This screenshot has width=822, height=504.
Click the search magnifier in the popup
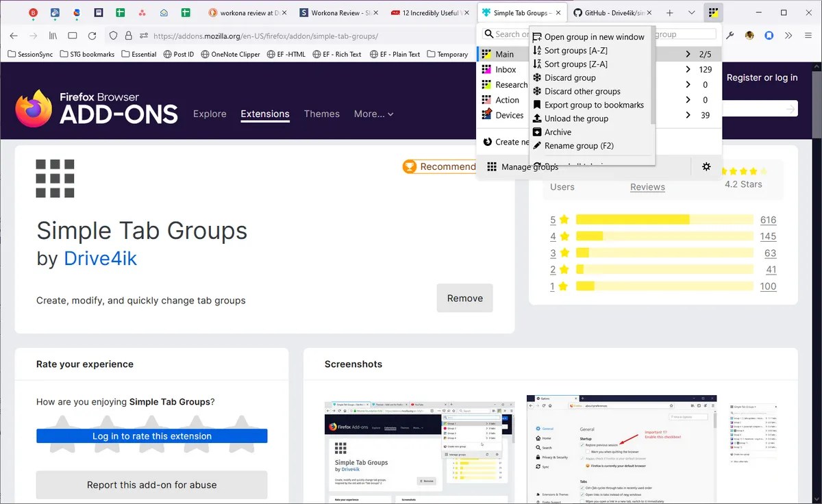pos(489,34)
